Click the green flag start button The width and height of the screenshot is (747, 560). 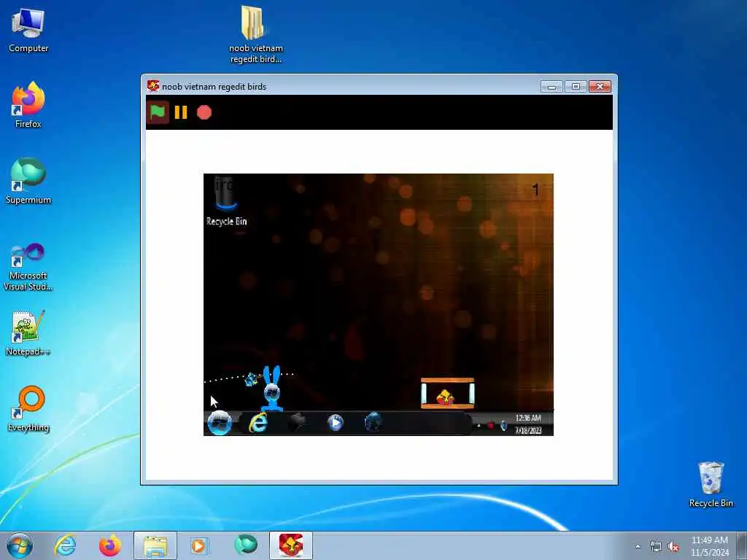[x=158, y=112]
